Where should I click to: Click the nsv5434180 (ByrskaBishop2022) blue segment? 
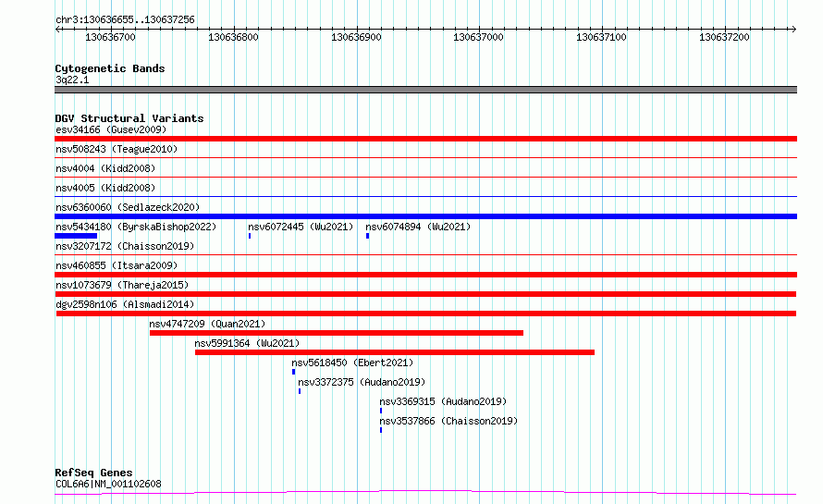click(x=76, y=236)
